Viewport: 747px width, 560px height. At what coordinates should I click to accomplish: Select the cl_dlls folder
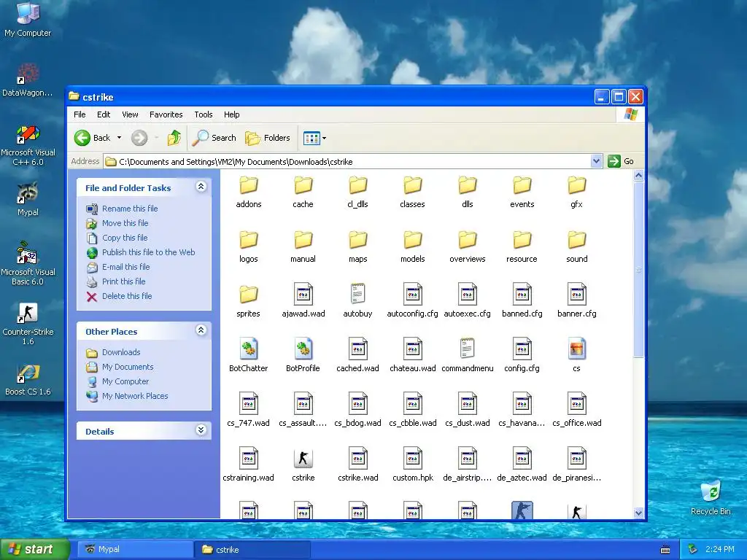pos(357,192)
